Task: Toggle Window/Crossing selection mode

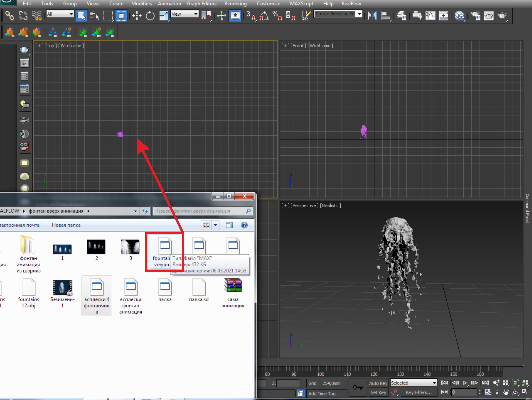Action: tap(121, 16)
